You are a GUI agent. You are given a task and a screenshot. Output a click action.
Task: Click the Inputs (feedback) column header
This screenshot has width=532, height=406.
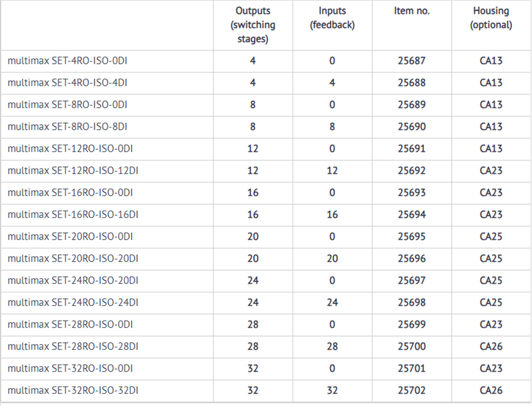(332, 18)
